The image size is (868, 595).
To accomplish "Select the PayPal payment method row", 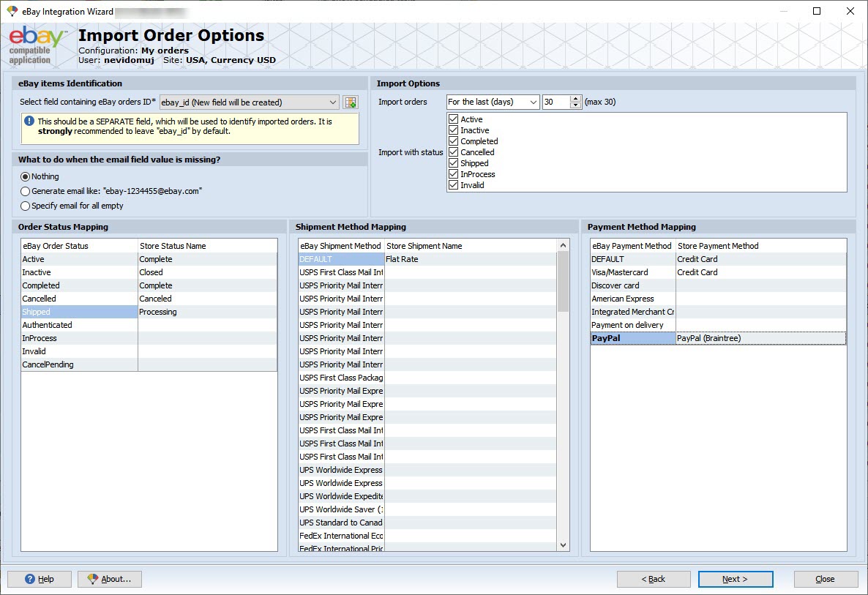I will click(x=633, y=338).
